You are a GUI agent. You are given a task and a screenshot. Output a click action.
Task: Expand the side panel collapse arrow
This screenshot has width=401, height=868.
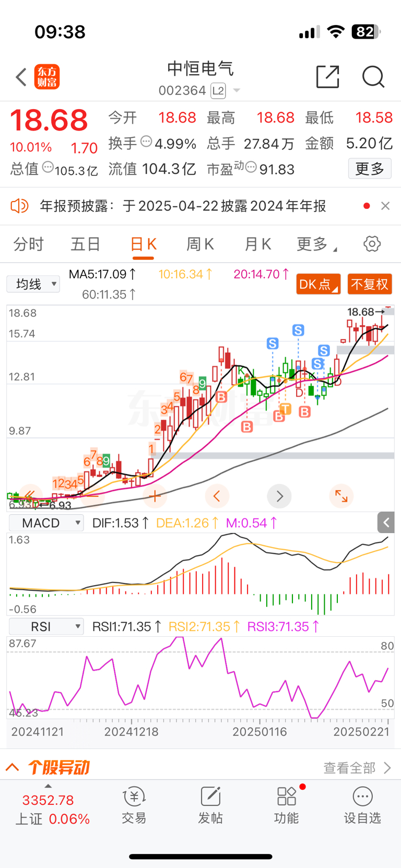(386, 522)
